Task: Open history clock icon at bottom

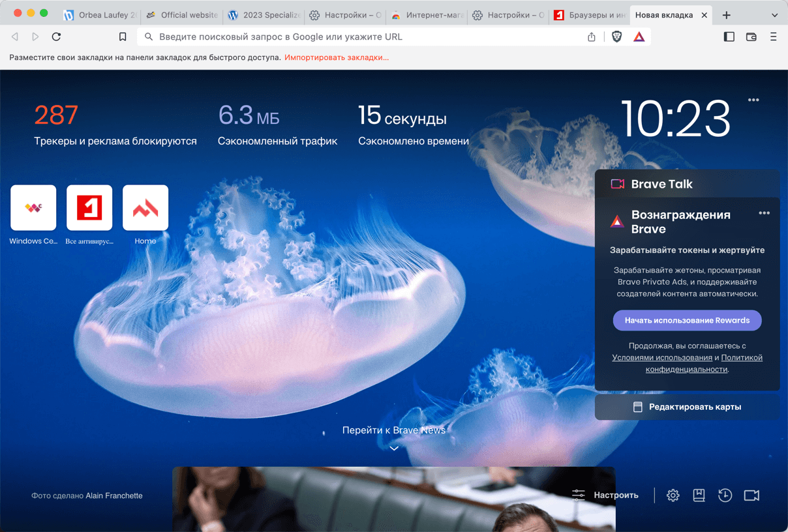Action: click(725, 495)
